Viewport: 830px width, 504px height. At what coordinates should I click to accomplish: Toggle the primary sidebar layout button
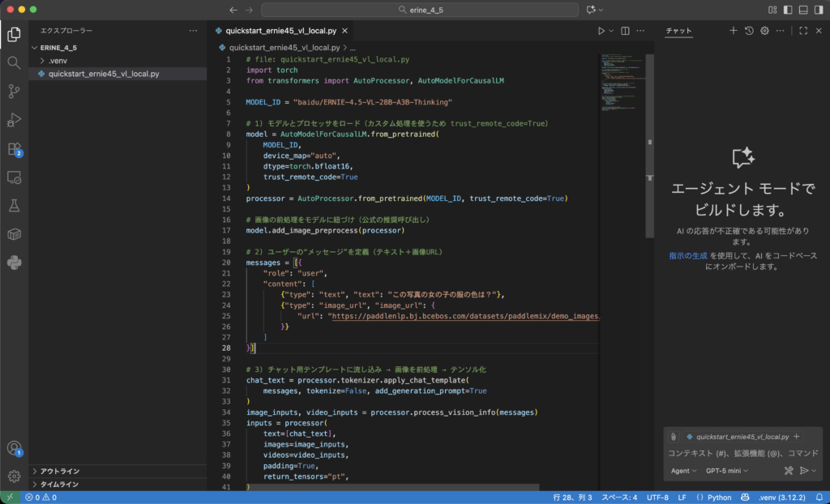tap(786, 10)
